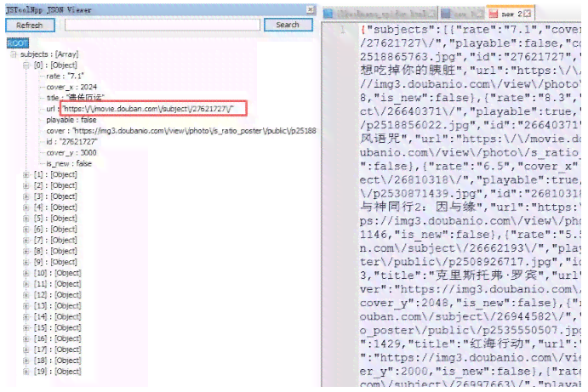
Task: Collapse the subjects [Array] node
Action: [x=14, y=54]
